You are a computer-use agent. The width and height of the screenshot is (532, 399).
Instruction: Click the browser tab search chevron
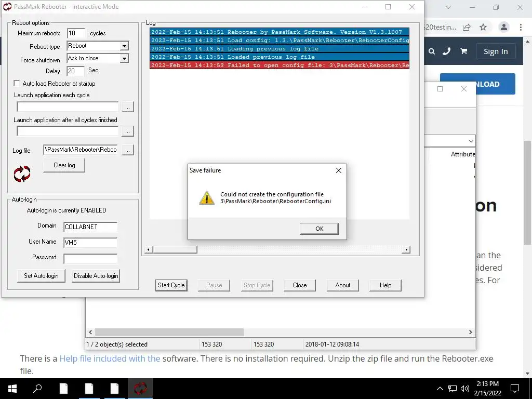point(448,7)
